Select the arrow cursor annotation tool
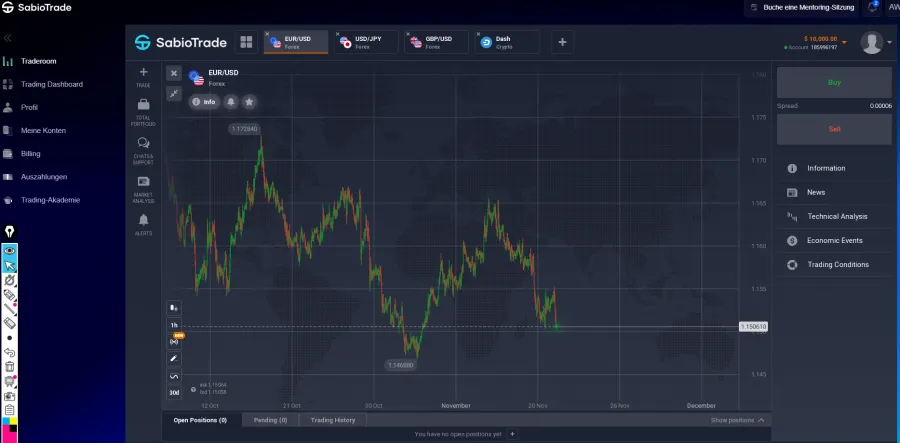The width and height of the screenshot is (900, 443). coord(10,265)
